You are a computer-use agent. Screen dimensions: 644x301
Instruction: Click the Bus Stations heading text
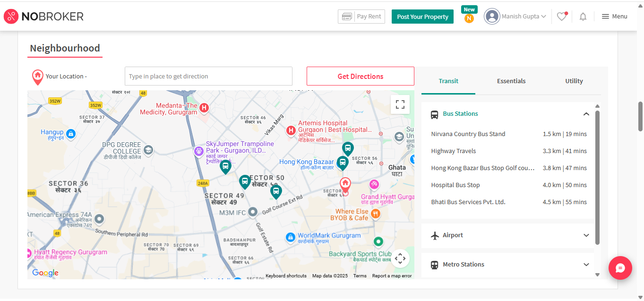[x=460, y=114]
